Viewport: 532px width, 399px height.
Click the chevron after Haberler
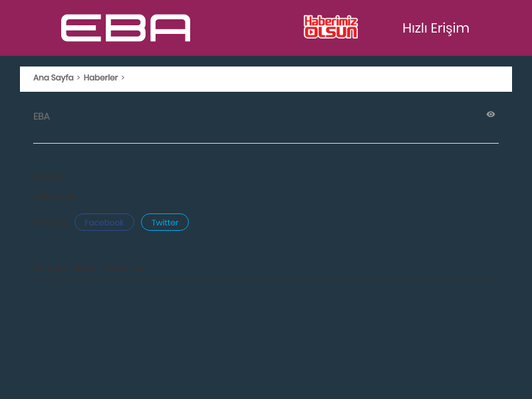pyautogui.click(x=123, y=78)
